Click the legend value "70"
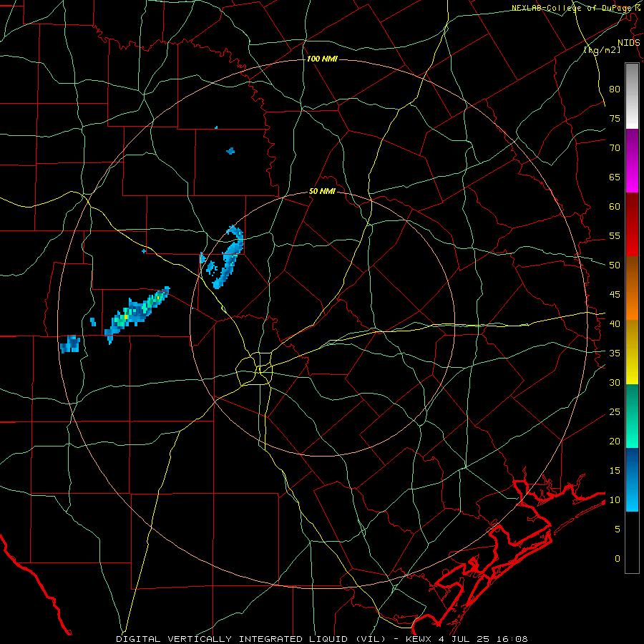 click(615, 148)
